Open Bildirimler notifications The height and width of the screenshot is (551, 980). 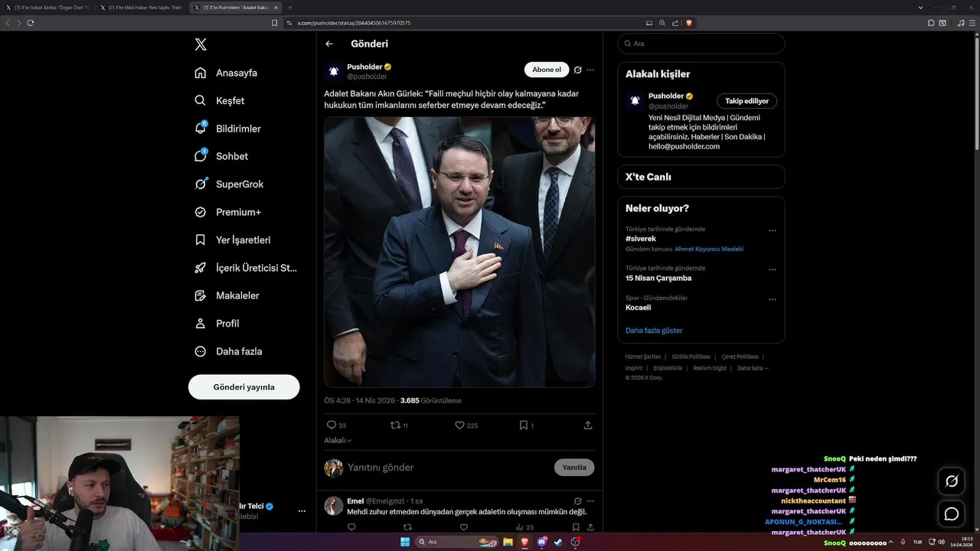tap(227, 129)
